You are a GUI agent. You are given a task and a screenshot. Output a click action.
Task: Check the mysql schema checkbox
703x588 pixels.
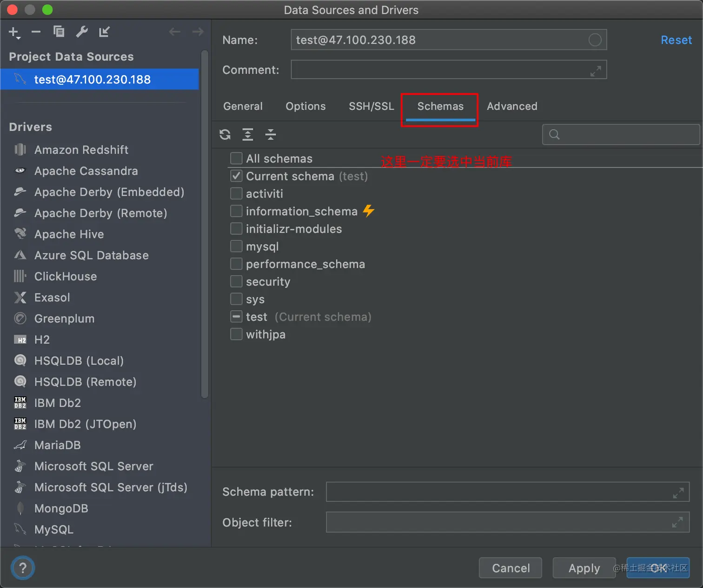tap(236, 246)
